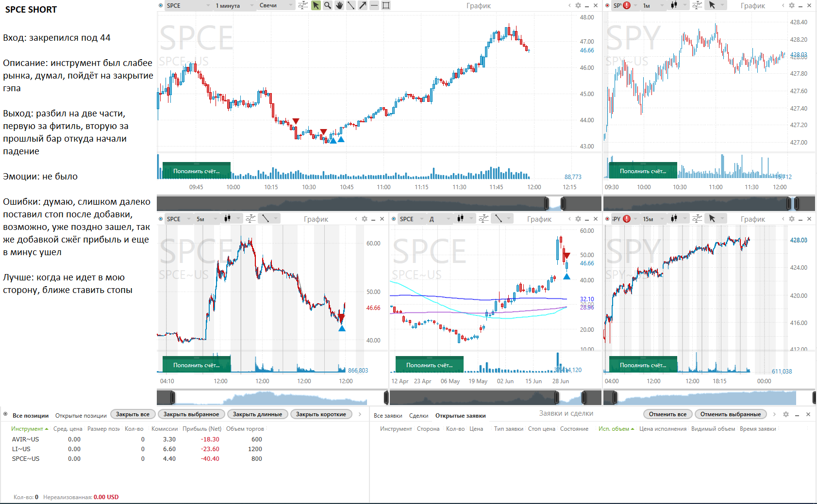The image size is (817, 504).
Task: Select the arrow cursor tool in SPCE 1-minute chart
Action: coord(316,5)
